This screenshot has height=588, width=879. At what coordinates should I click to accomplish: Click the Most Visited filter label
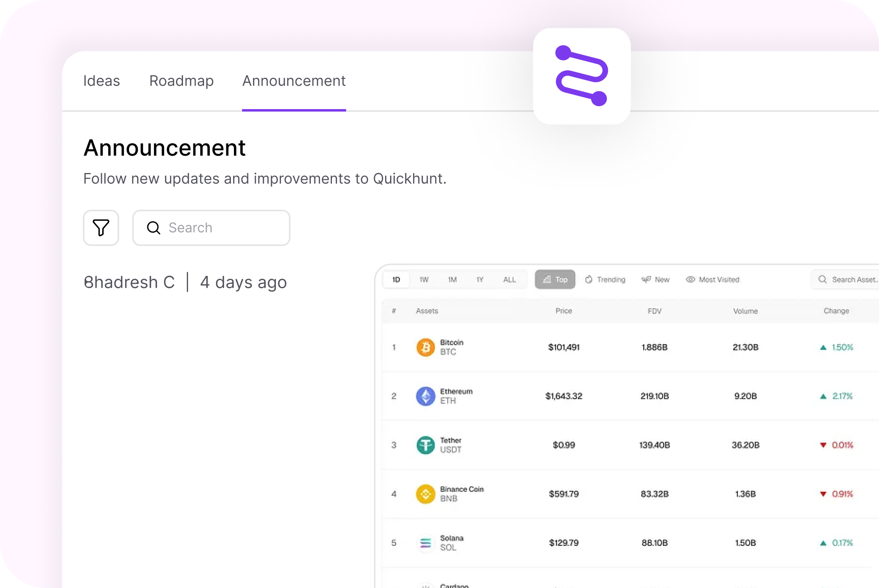719,279
